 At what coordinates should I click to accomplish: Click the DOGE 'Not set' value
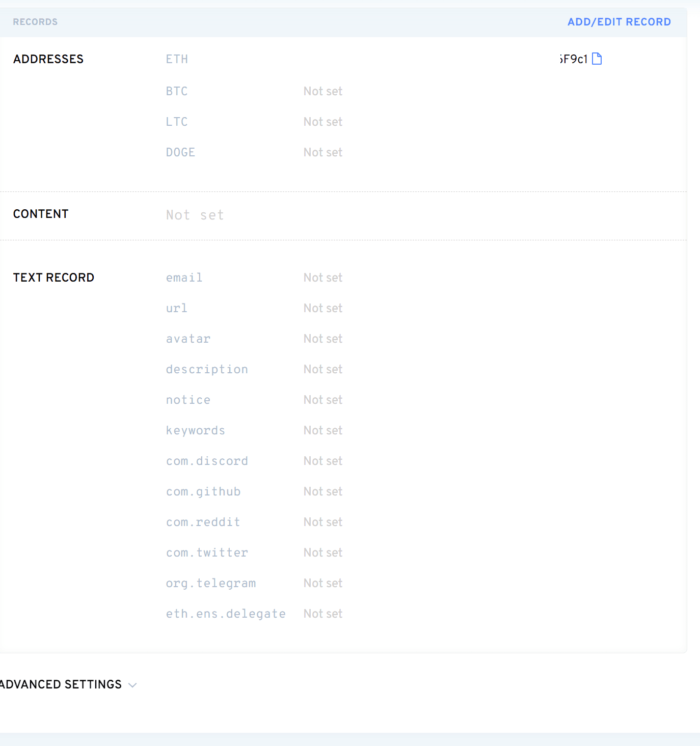tap(323, 152)
